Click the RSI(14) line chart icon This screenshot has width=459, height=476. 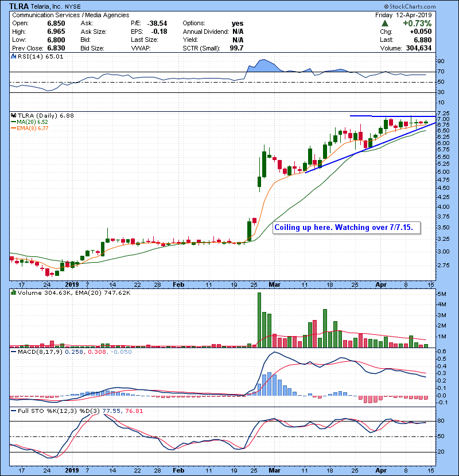pos(13,56)
